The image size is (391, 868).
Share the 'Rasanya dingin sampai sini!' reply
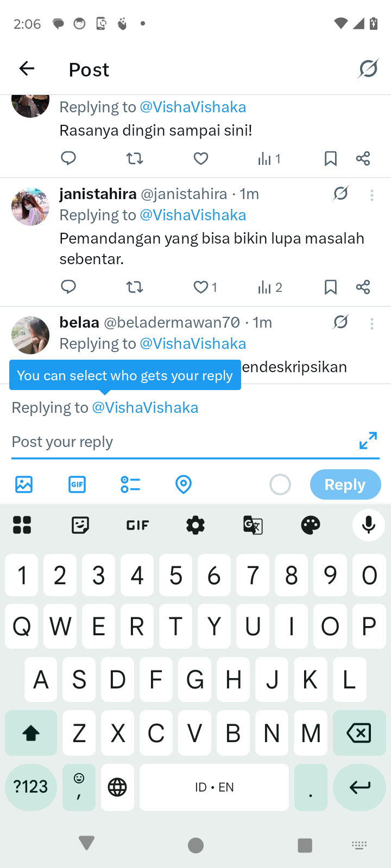(363, 158)
